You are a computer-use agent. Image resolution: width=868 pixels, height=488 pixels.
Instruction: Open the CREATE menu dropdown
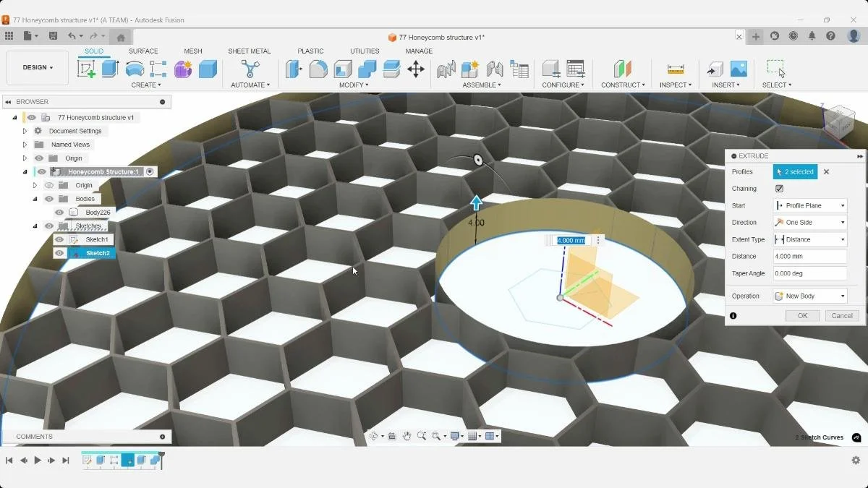145,85
